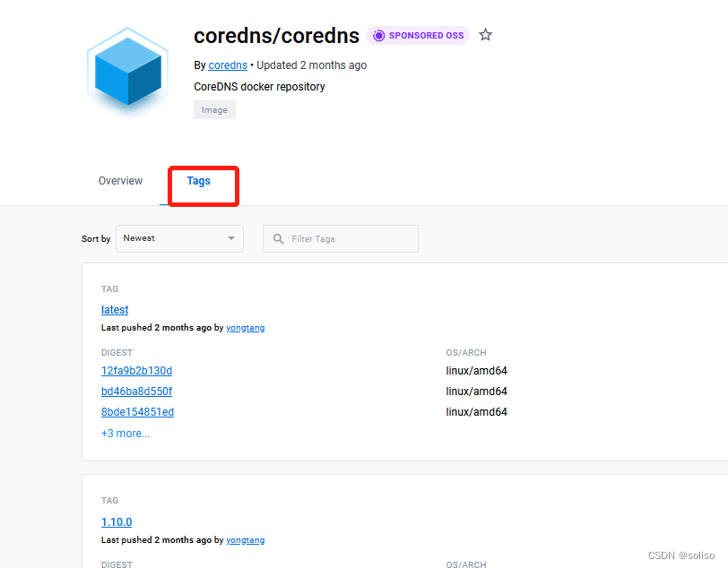
Task: Open yongtang's profile under the 1.10.0 tag
Action: click(x=246, y=539)
